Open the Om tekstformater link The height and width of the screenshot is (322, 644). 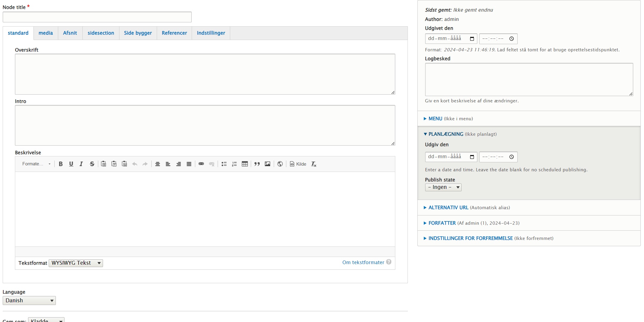[363, 262]
